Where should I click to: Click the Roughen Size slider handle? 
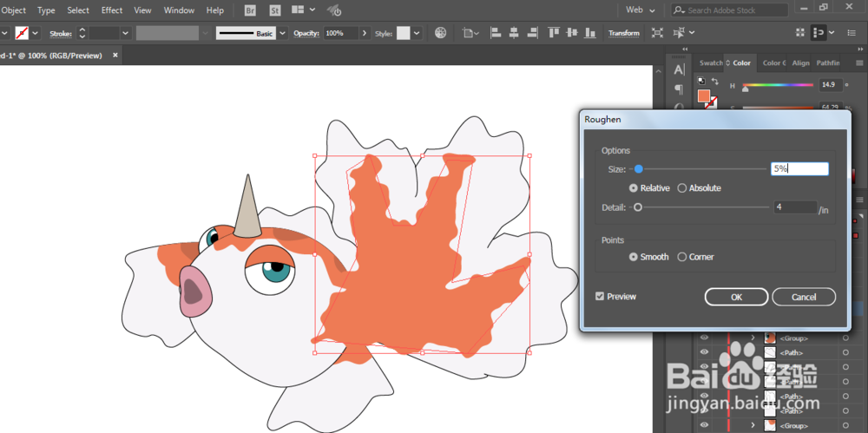(x=638, y=169)
